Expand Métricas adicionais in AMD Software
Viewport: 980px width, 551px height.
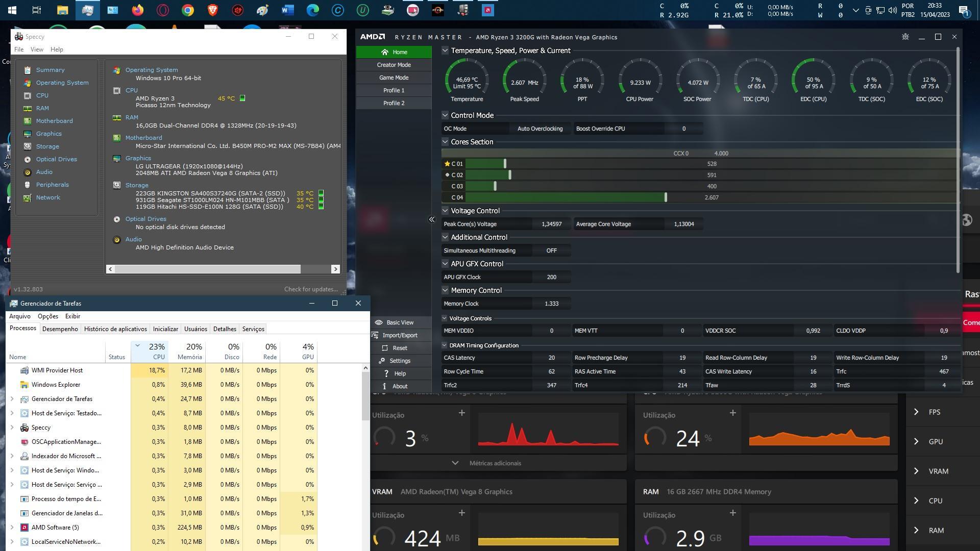pos(455,463)
